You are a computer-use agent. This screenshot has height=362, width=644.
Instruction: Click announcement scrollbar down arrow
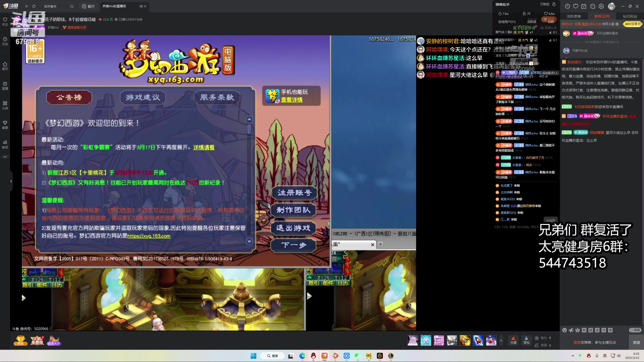(x=249, y=242)
